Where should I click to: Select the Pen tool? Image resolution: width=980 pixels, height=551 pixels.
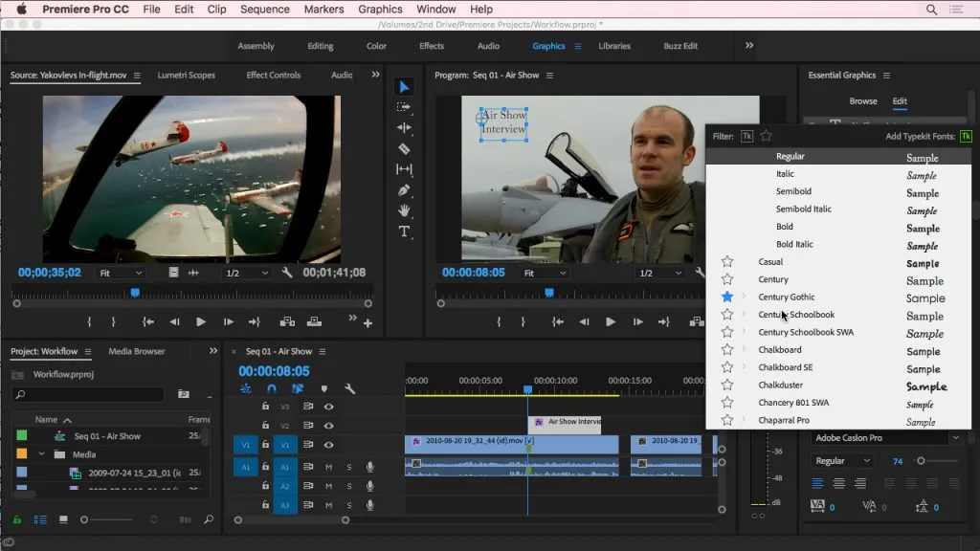tap(403, 190)
